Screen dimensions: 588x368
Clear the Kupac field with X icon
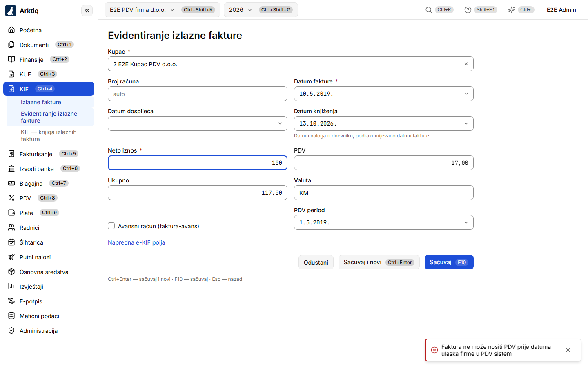[x=466, y=64]
